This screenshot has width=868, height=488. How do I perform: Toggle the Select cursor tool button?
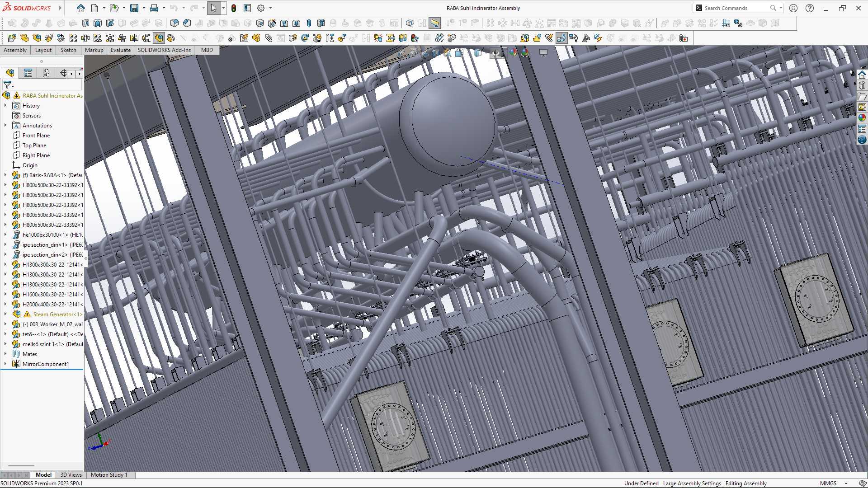(214, 8)
